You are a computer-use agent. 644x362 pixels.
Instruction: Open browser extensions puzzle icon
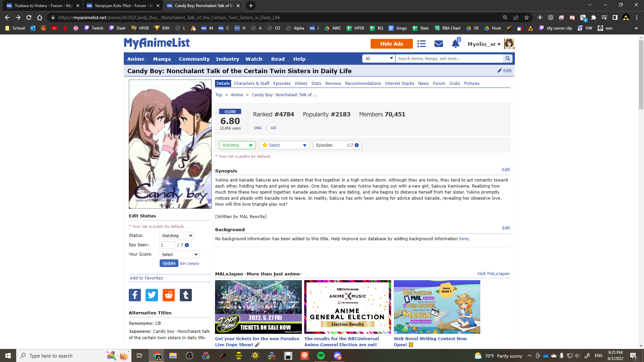(x=594, y=17)
